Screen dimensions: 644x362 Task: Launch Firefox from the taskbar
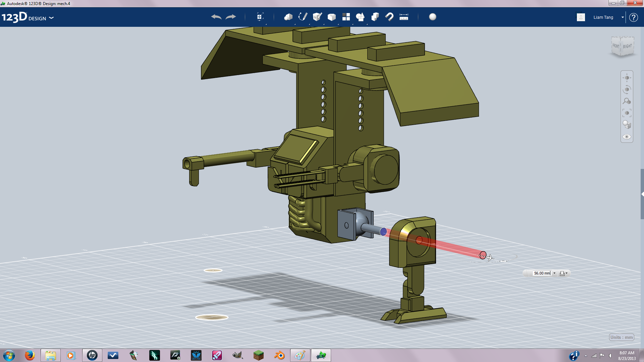tap(30, 355)
